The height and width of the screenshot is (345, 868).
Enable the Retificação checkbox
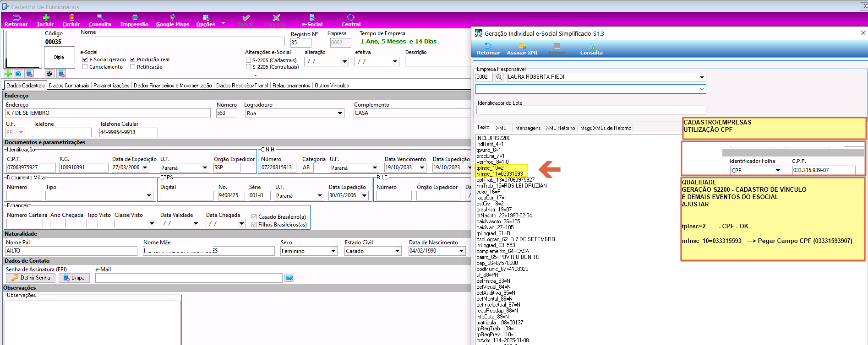(132, 67)
